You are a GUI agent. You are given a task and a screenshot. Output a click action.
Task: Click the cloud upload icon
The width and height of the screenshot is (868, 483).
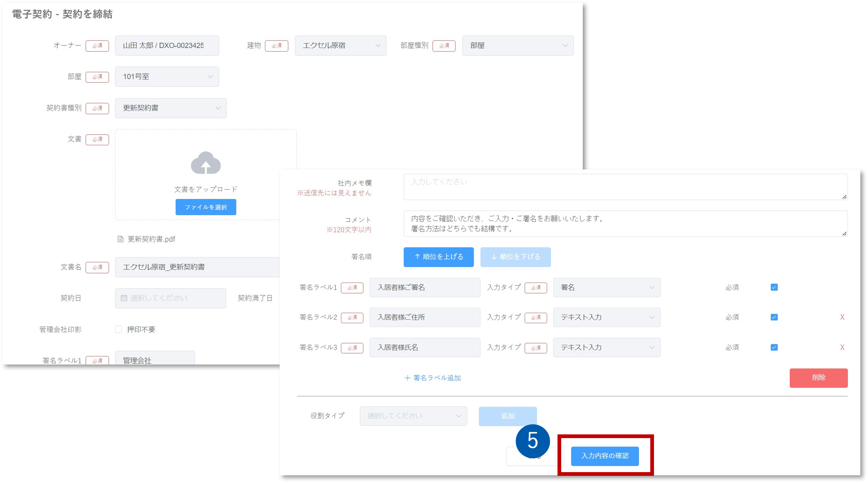coord(206,163)
